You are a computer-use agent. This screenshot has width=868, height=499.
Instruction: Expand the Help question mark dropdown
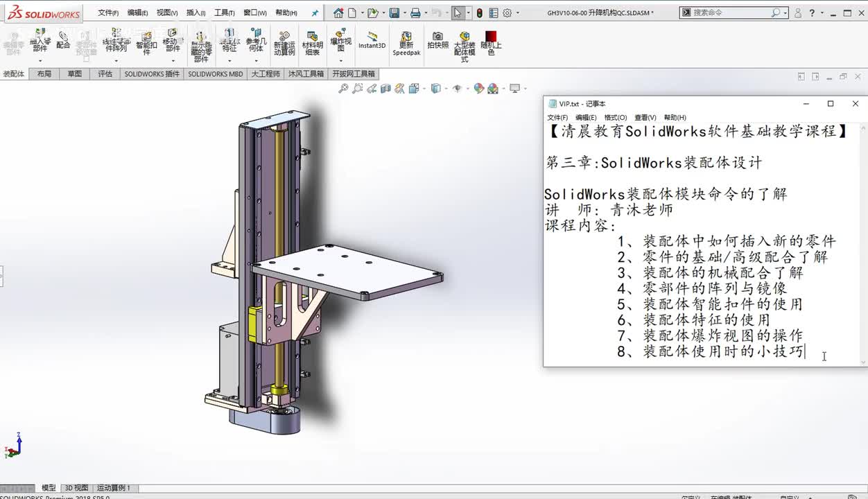pos(822,12)
